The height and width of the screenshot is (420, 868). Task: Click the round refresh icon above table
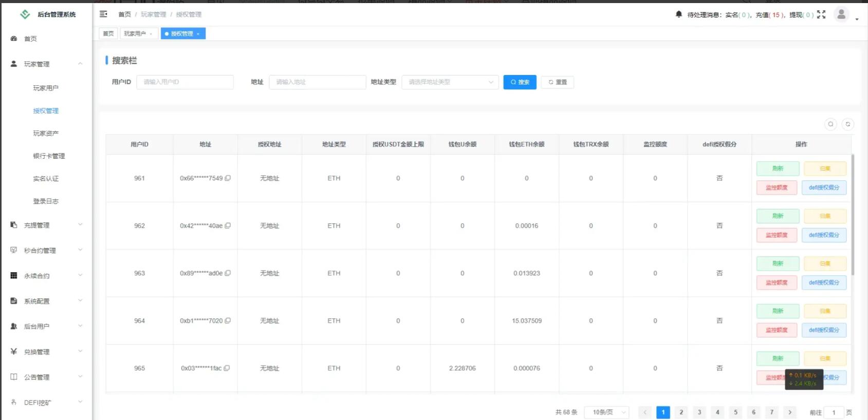[848, 124]
